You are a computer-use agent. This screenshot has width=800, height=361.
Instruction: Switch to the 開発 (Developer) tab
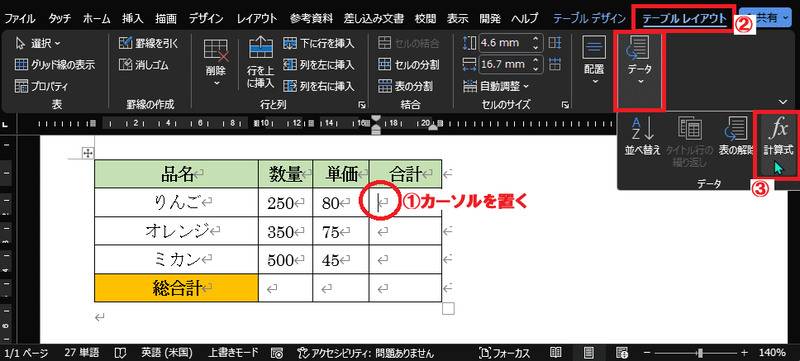(489, 19)
